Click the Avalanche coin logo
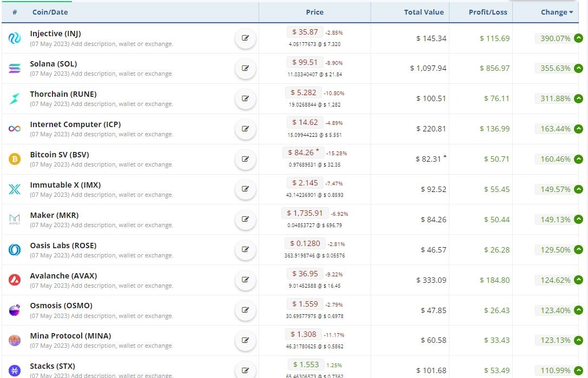This screenshot has height=378, width=588. (x=15, y=280)
